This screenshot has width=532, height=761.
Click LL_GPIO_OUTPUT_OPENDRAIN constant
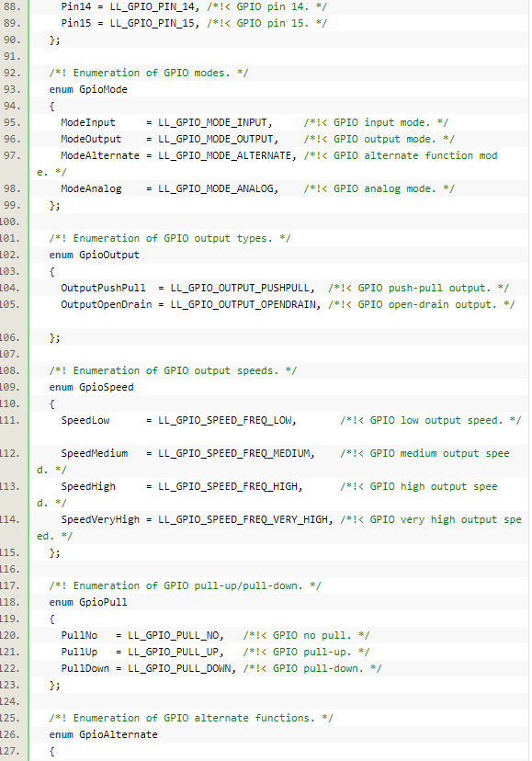[245, 304]
